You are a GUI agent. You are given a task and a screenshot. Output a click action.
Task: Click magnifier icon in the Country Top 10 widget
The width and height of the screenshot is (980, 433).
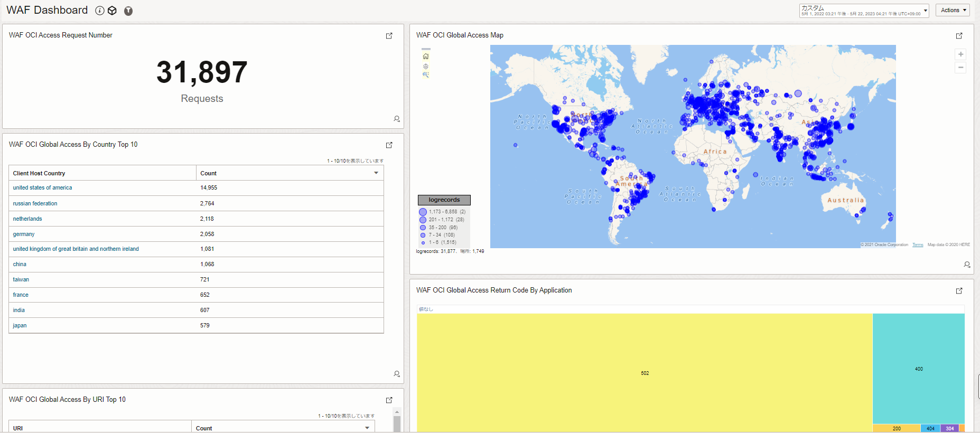[397, 374]
